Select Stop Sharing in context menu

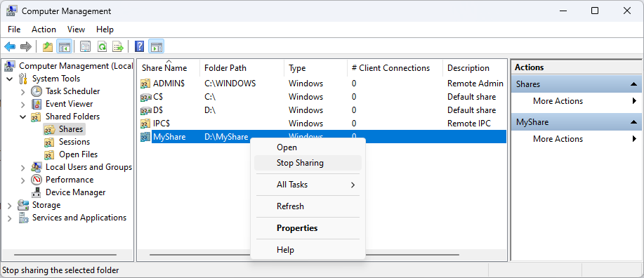click(x=308, y=163)
